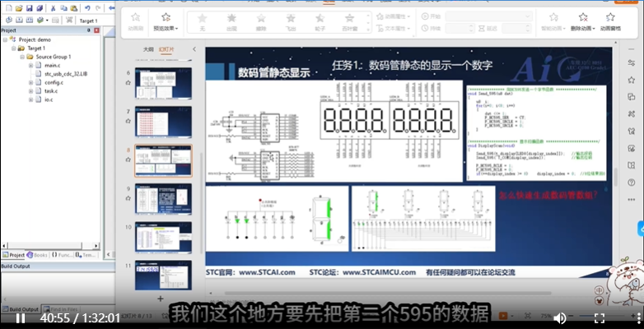Switch to the Books tab in Keil
The height and width of the screenshot is (329, 644).
pyautogui.click(x=37, y=255)
